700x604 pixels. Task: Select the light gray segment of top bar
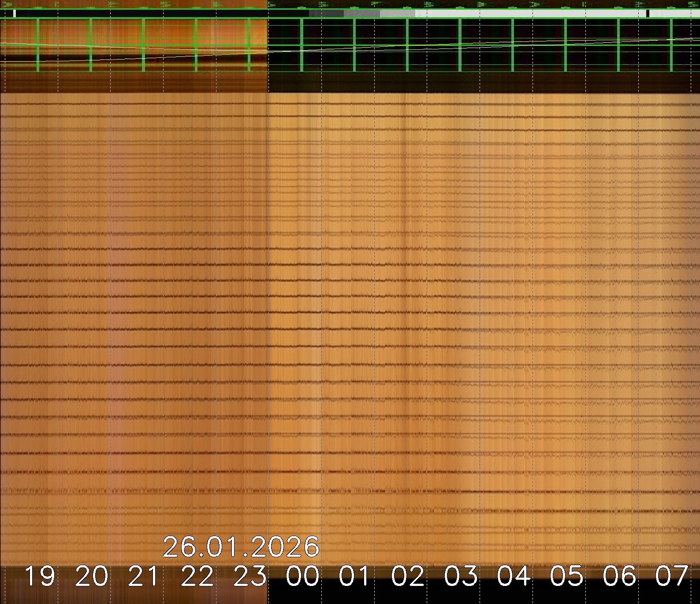tap(397, 14)
